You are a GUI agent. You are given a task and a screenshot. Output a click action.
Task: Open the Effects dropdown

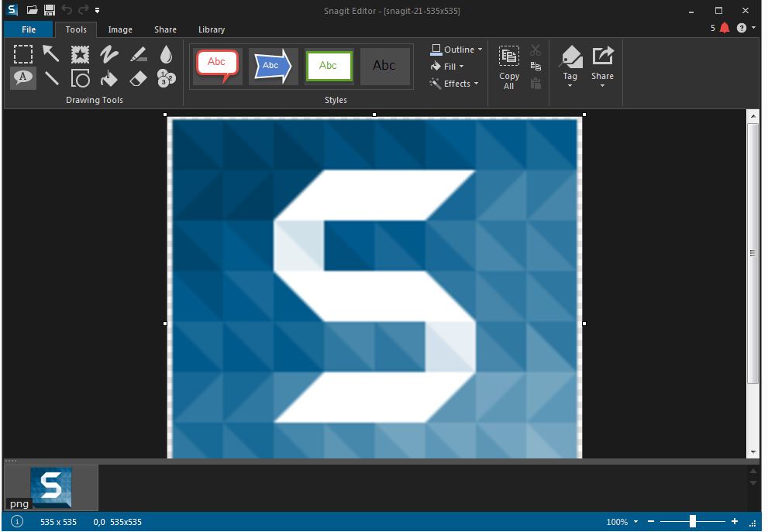pos(454,84)
